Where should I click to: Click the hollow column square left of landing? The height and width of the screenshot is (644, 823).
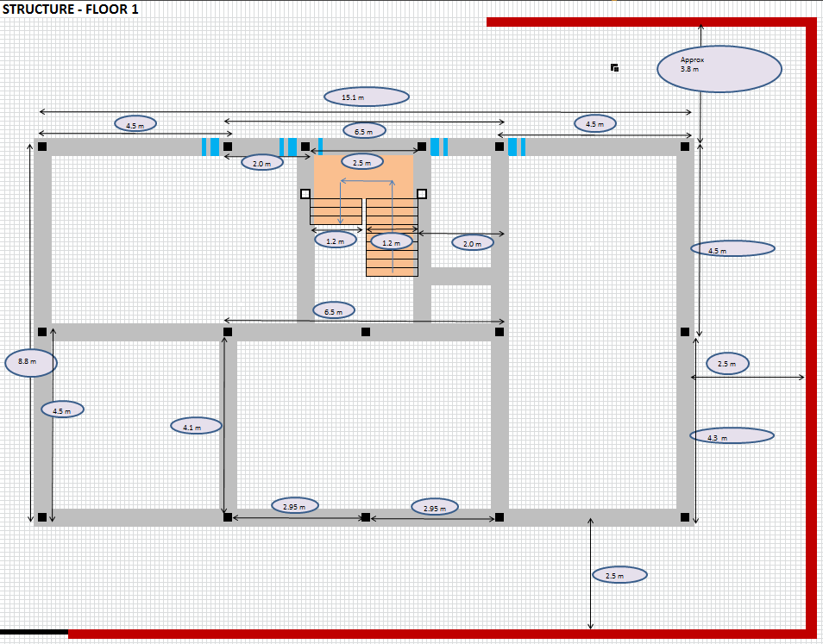305,194
